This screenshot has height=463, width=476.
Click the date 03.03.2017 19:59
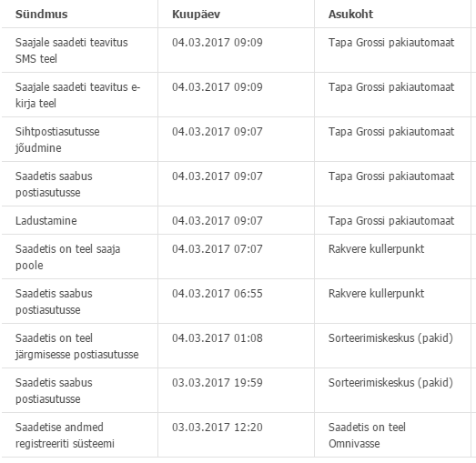pyautogui.click(x=218, y=383)
